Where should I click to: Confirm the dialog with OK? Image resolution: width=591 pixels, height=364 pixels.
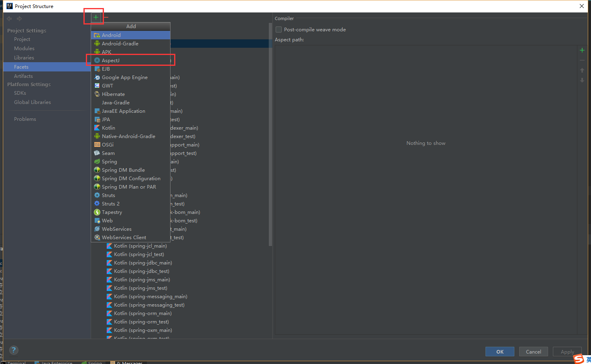(500, 352)
